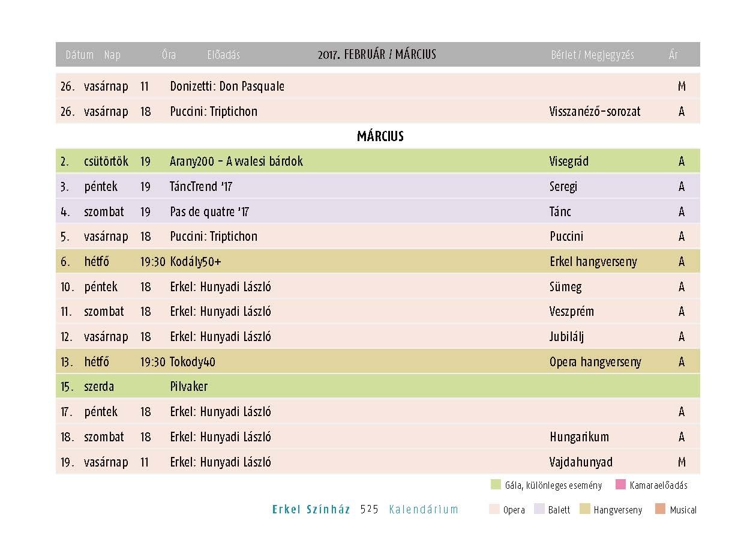Click "Puccini: Triptichon" in the March 5 row
756x544 pixels.
pos(214,237)
